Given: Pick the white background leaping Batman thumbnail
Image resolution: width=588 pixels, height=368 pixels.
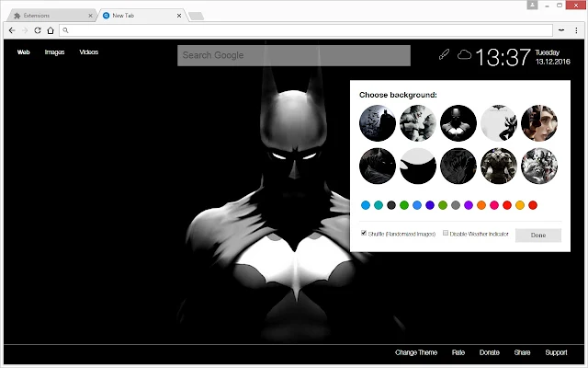Looking at the screenshot, I should pos(499,123).
